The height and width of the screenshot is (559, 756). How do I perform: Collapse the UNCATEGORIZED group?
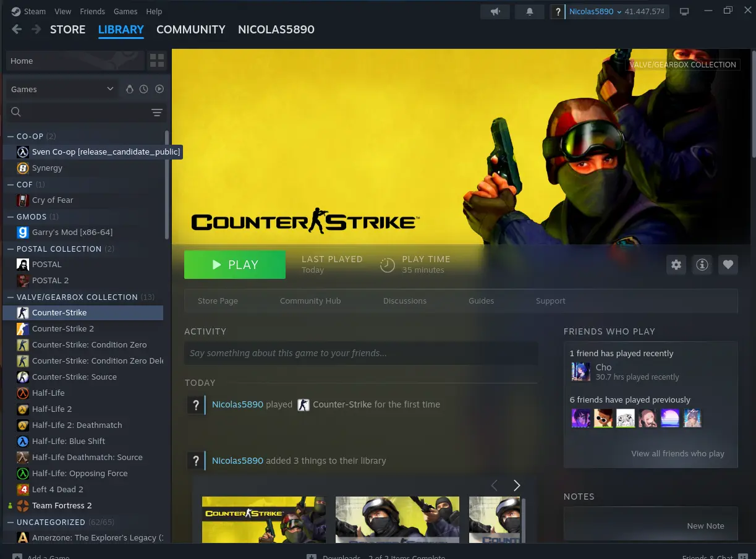click(x=10, y=522)
